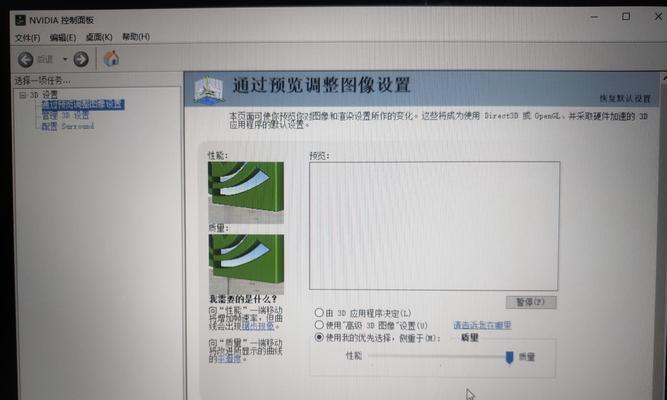This screenshot has height=400, width=667.
Task: Select 由 3D 应用程序决定(L) radio button
Action: tap(319, 312)
